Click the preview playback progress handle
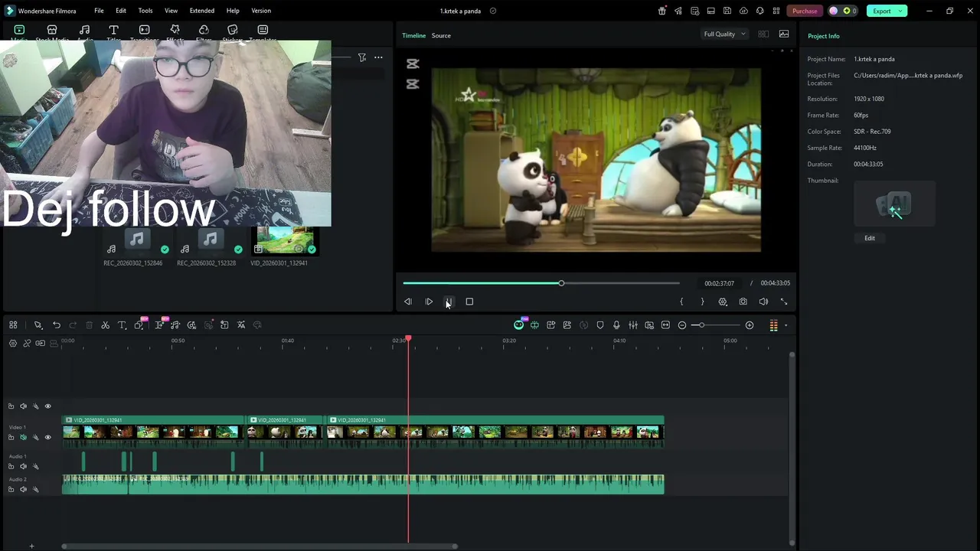This screenshot has width=980, height=551. [561, 283]
